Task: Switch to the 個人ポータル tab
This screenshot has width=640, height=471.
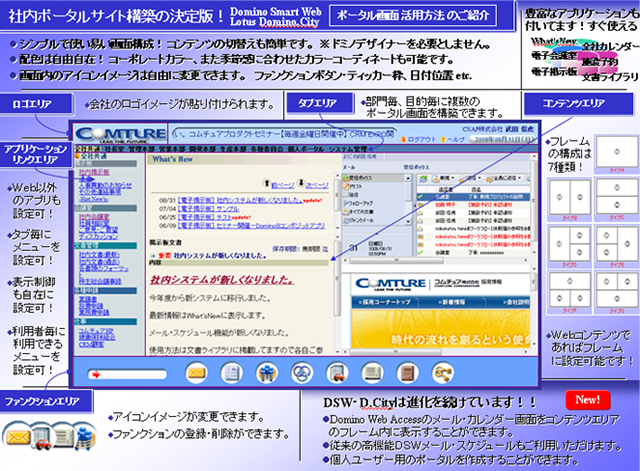Action: [x=306, y=149]
